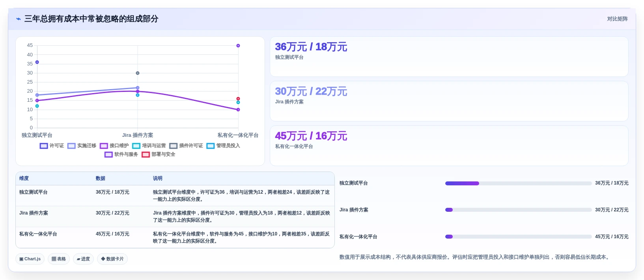Click the 独立测试平台 x-axis label on the chart
The image size is (644, 280).
tap(37, 135)
